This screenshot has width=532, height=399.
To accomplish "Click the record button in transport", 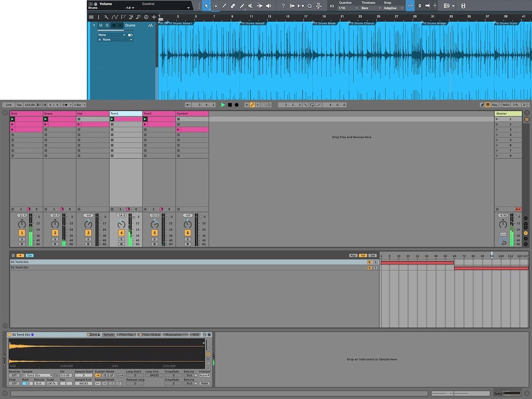I will click(x=236, y=105).
